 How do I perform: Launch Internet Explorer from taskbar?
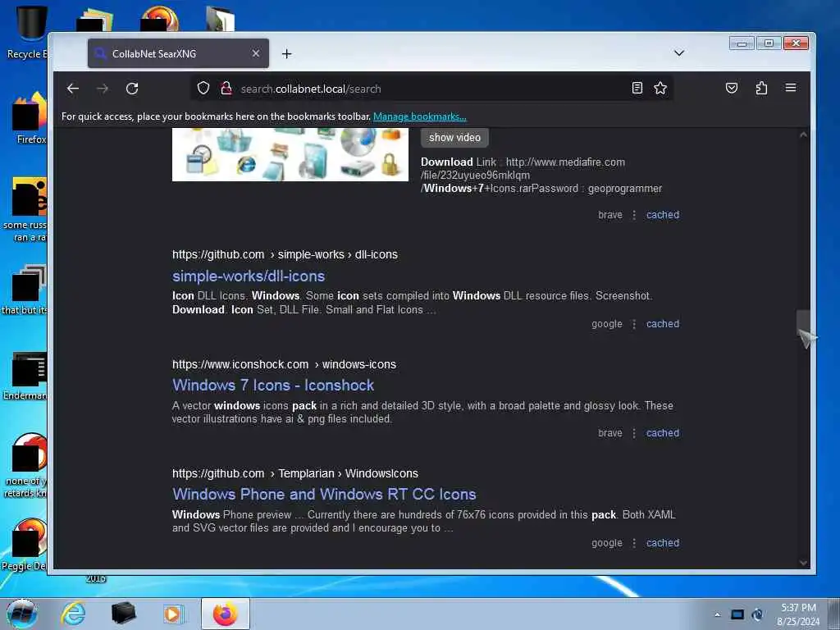coord(73,614)
